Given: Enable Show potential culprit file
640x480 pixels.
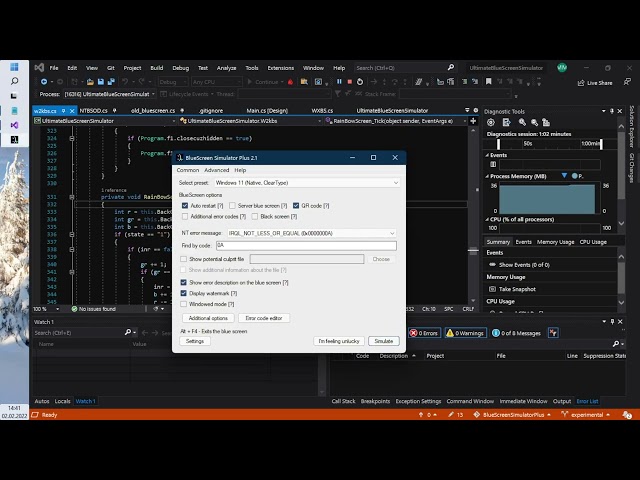Looking at the screenshot, I should 184,259.
